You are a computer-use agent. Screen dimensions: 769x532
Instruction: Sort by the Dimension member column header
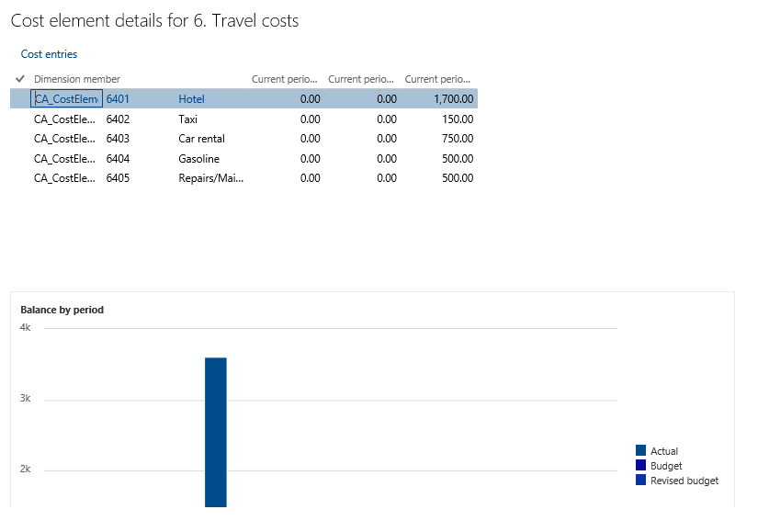point(77,79)
